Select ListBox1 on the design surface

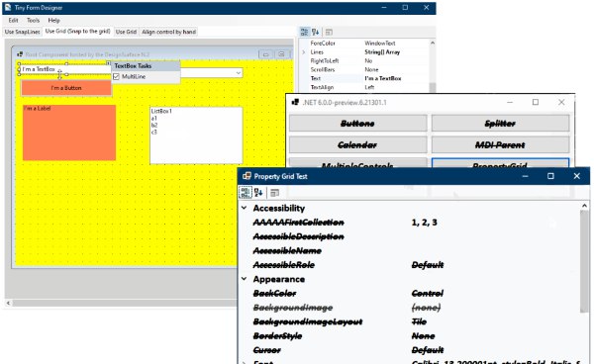(196, 136)
